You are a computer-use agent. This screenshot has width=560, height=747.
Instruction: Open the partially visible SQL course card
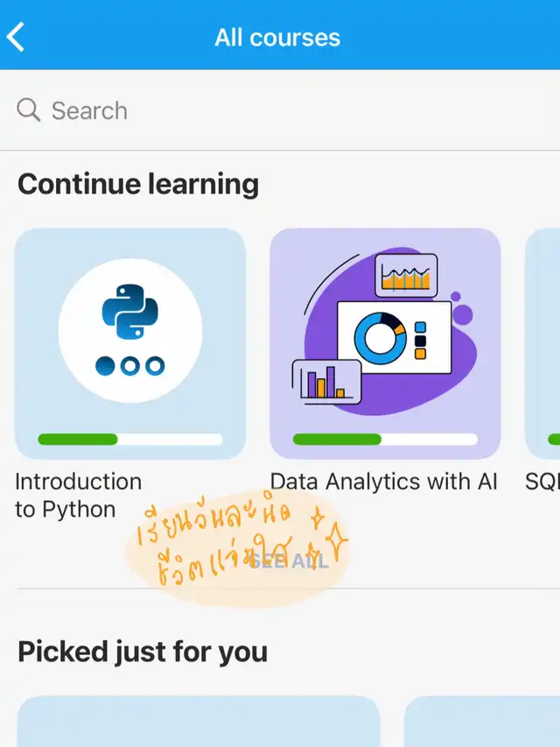pos(542,343)
